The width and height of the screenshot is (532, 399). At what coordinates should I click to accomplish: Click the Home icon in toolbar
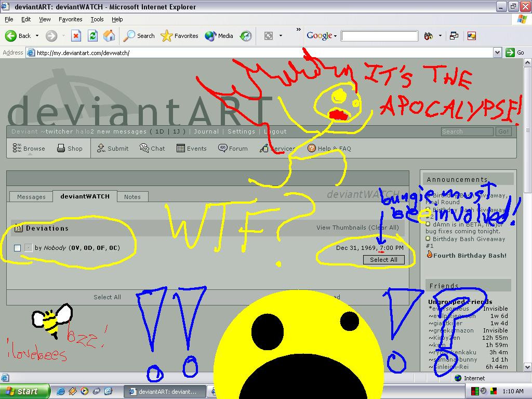pyautogui.click(x=109, y=36)
